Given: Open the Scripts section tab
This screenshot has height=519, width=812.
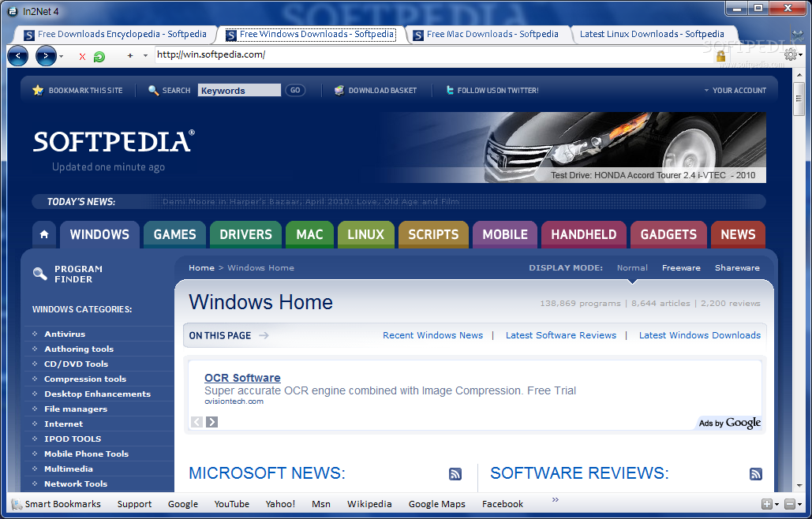Looking at the screenshot, I should tap(433, 234).
